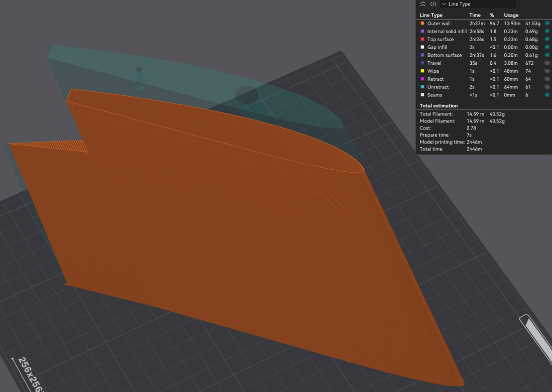Enable Retract points visibility
This screenshot has width=552, height=392.
[547, 79]
